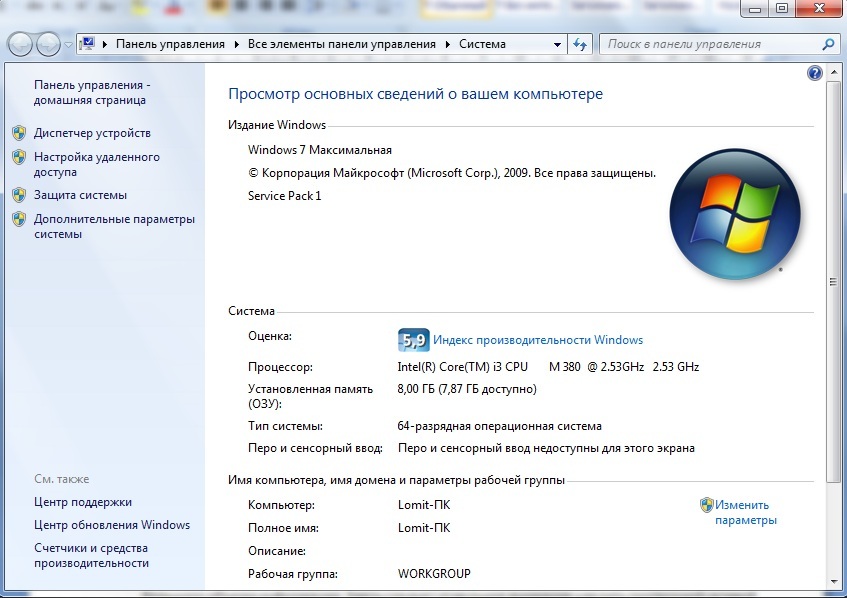
Task: Click the shield icon beside Защита системы
Action: (18, 195)
